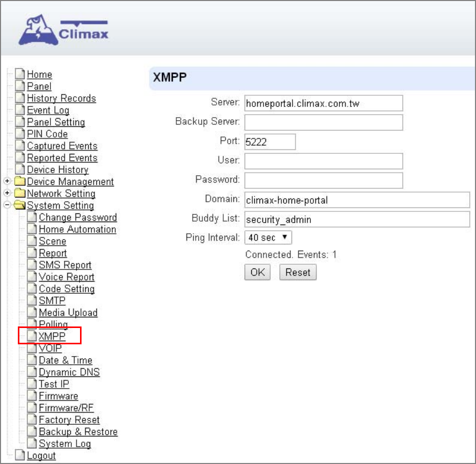Click the folder icon beside Network Setting
The image size is (476, 464).
tap(20, 193)
